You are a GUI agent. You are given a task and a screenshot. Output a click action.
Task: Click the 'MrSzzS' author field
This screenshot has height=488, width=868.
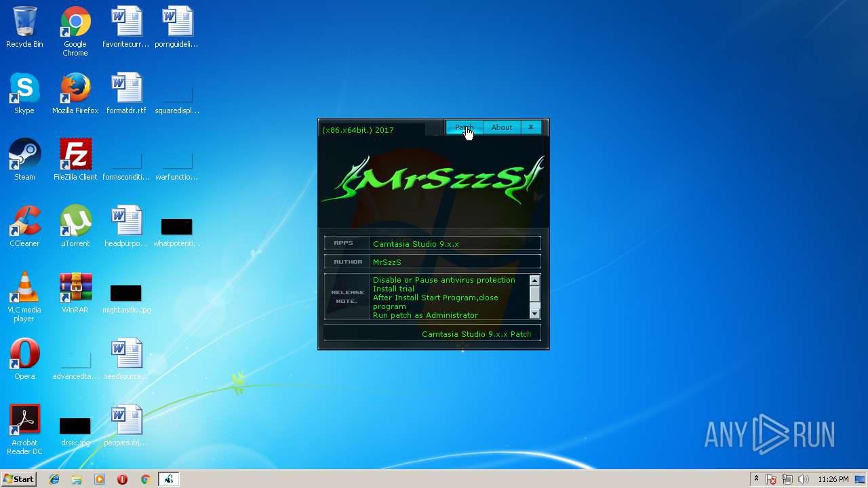coord(454,262)
